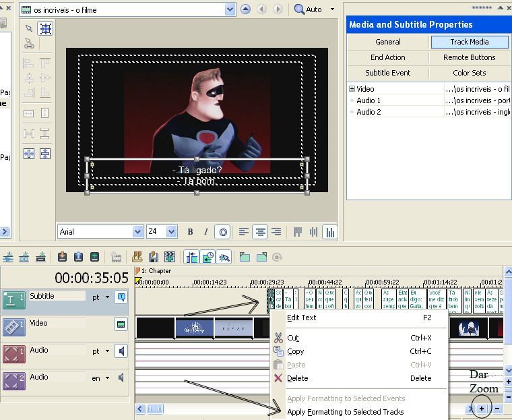Click the insert scene selection clapperboard icon
512x420 pixels.
click(170, 257)
